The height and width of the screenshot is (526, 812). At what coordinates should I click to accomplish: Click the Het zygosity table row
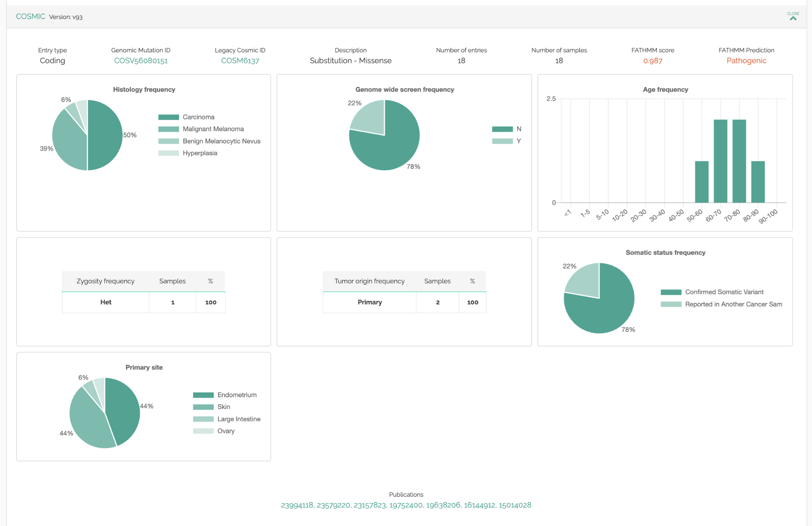(106, 302)
